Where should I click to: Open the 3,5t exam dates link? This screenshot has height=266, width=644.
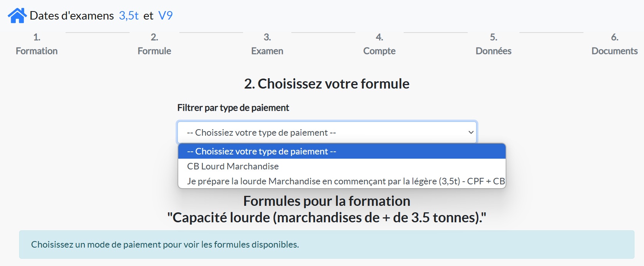coord(128,16)
